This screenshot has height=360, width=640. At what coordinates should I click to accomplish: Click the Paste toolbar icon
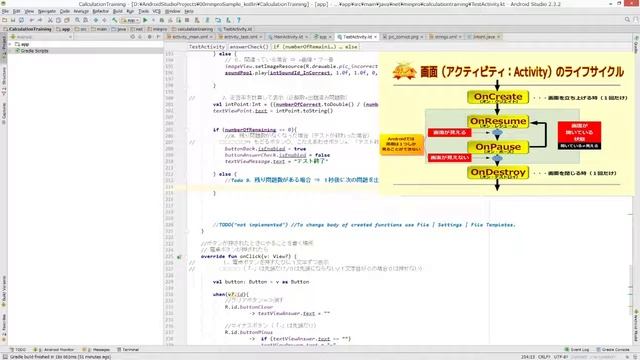(66, 20)
